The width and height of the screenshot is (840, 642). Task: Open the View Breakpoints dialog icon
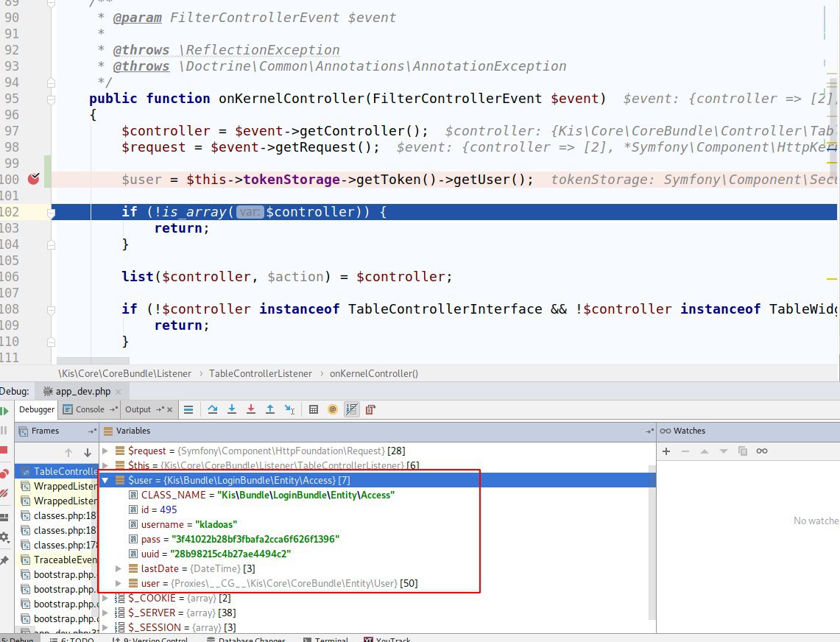[4, 473]
